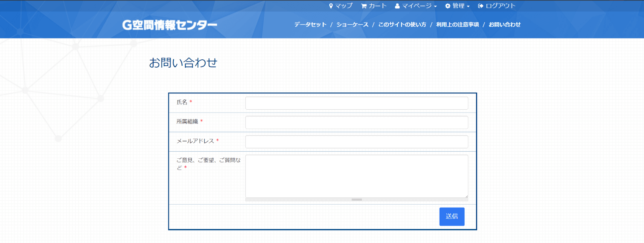Click the user icon beside マイページ
This screenshot has height=243, width=644.
point(397,6)
